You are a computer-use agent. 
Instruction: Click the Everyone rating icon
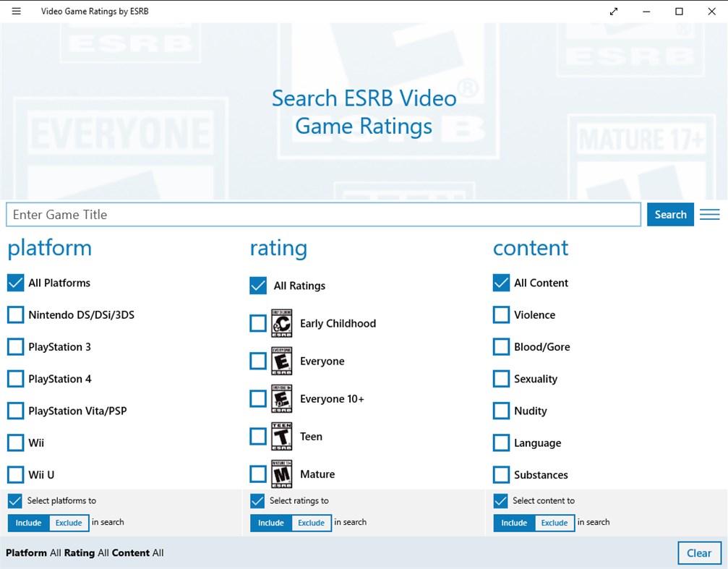pos(281,360)
